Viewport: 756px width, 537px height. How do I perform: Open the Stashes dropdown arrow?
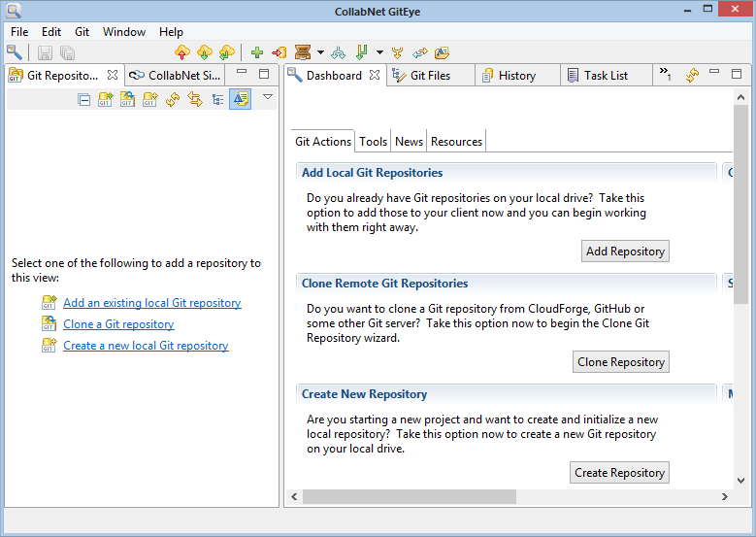point(320,52)
